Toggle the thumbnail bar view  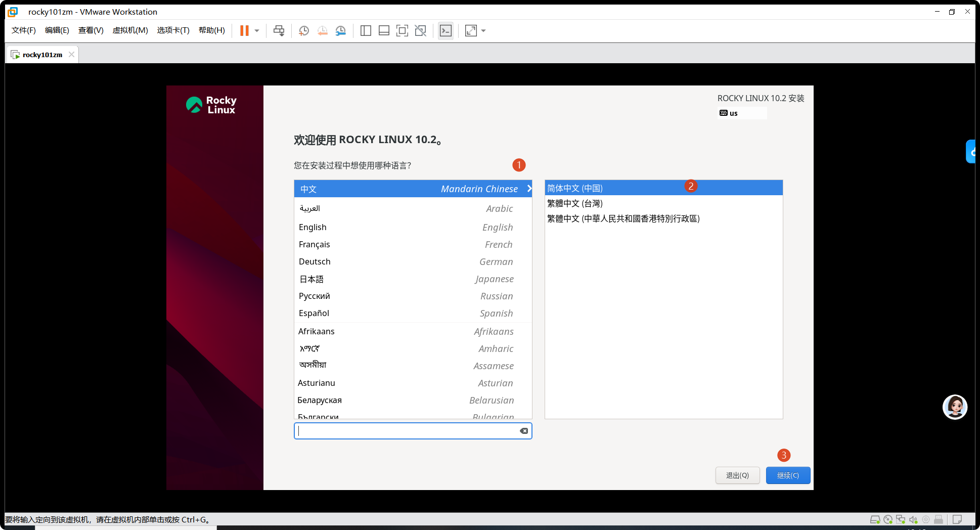pyautogui.click(x=384, y=31)
